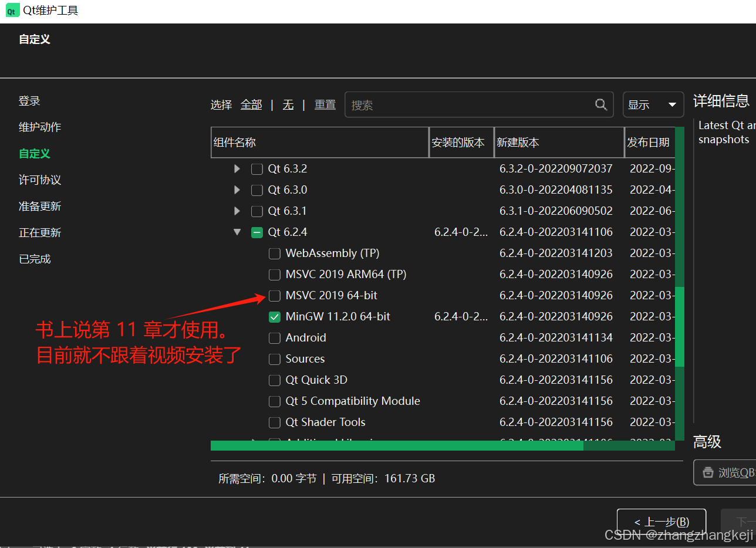Viewport: 756px width, 548px height.
Task: Click the 可用空间: 161.73 GB text
Action: click(x=383, y=479)
